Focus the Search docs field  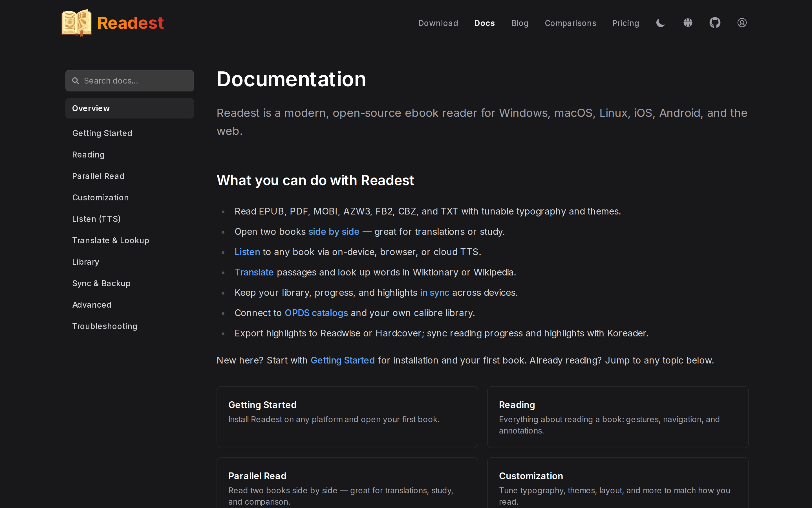click(x=129, y=81)
